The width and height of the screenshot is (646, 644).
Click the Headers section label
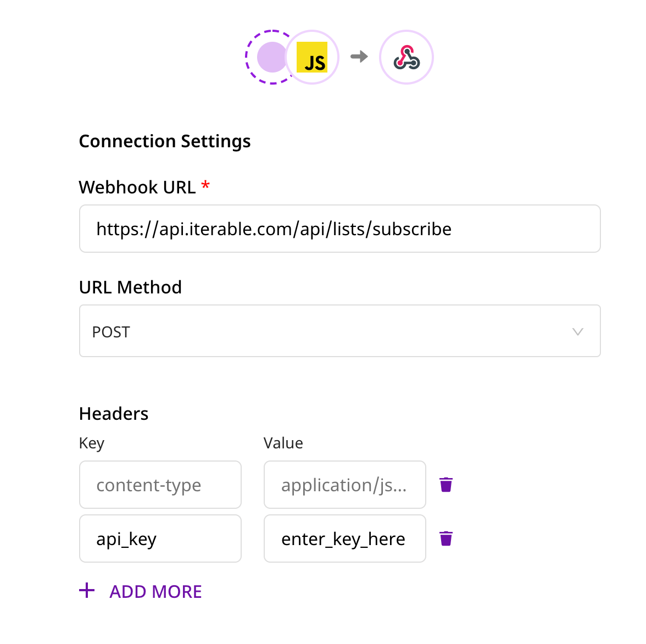pyautogui.click(x=114, y=413)
